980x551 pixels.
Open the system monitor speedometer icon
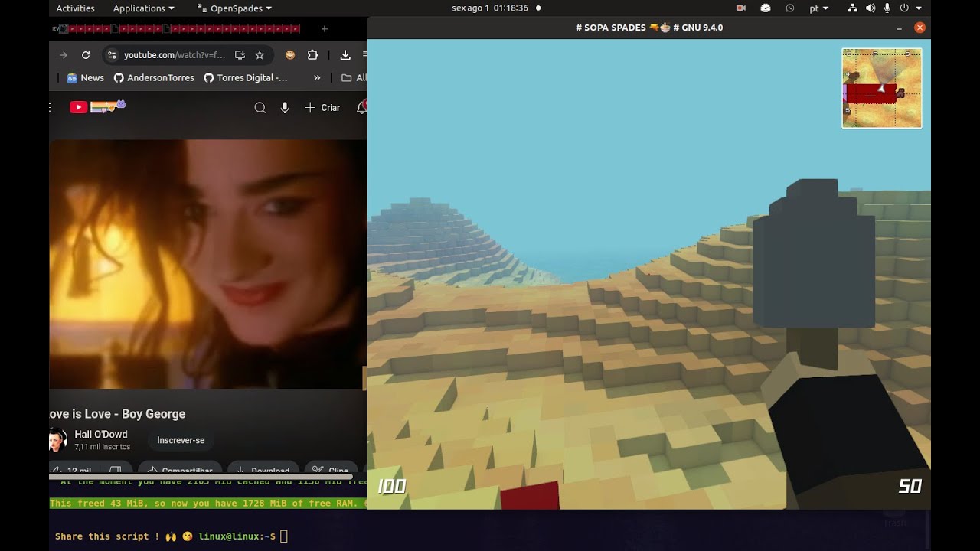(766, 8)
